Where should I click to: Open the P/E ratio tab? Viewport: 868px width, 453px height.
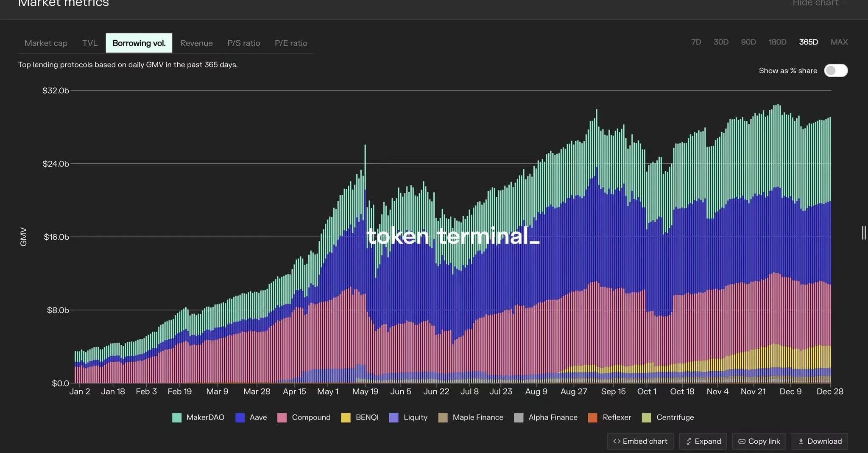291,43
